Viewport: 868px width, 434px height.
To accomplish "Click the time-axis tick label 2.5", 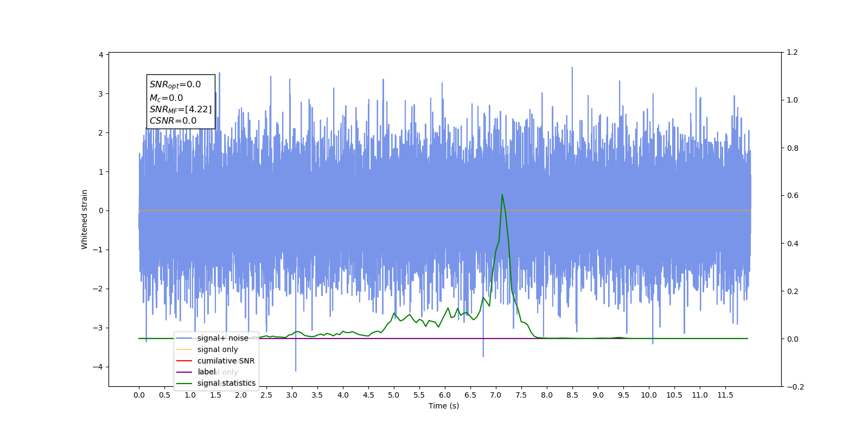I will pos(266,395).
